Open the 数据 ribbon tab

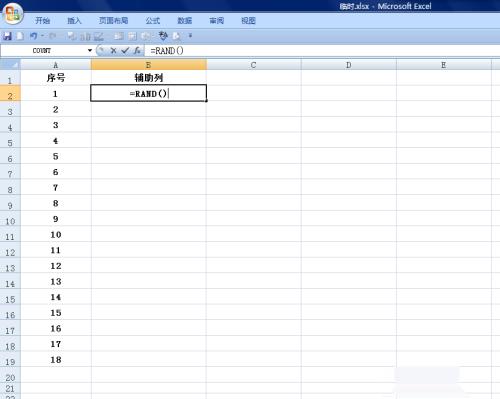tap(185, 21)
